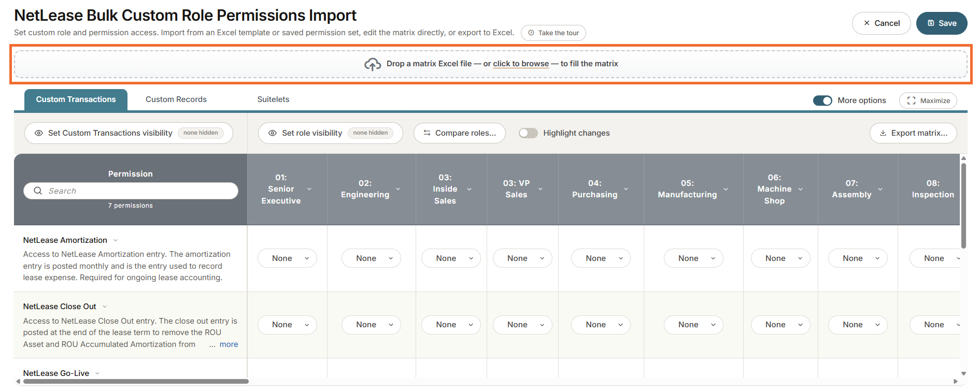The width and height of the screenshot is (980, 392).
Task: Set Close Out level for VP Sales
Action: pos(522,325)
